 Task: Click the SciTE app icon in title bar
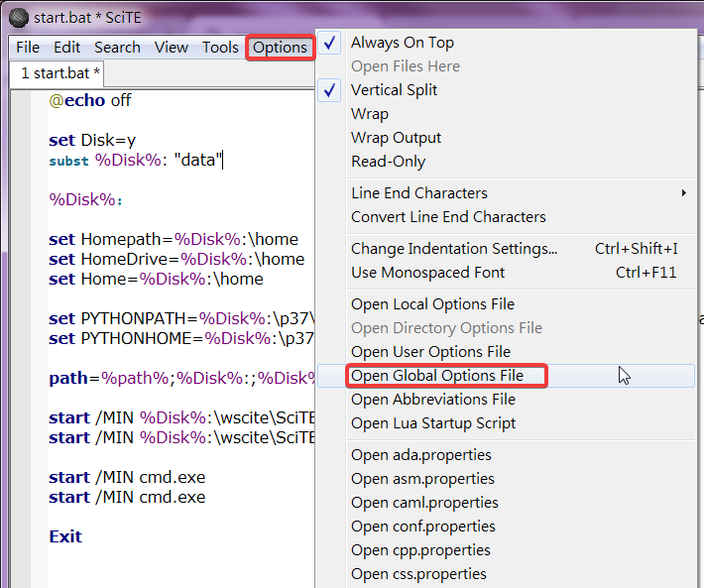point(18,16)
